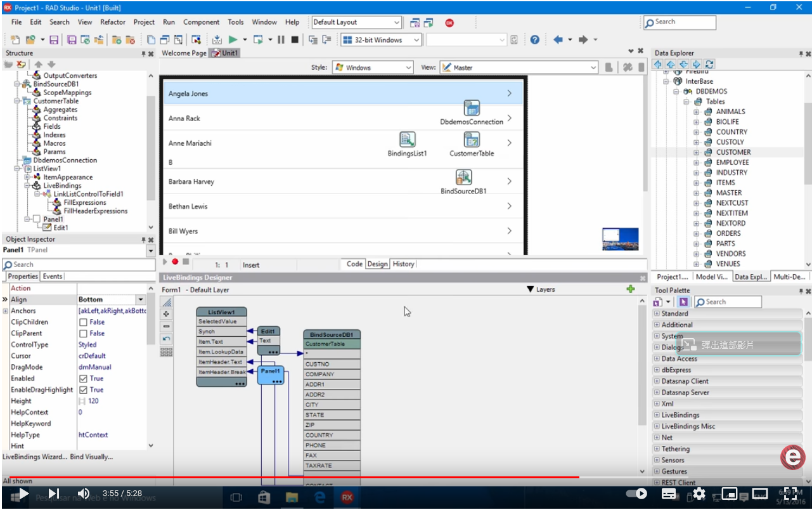
Task: Click the arrange grid icon in LiveBindings Designer
Action: (x=166, y=351)
